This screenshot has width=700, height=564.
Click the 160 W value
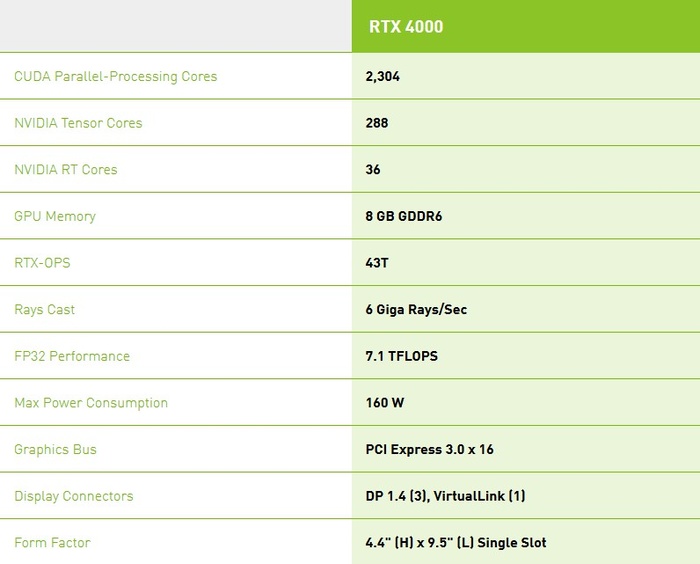tap(385, 403)
